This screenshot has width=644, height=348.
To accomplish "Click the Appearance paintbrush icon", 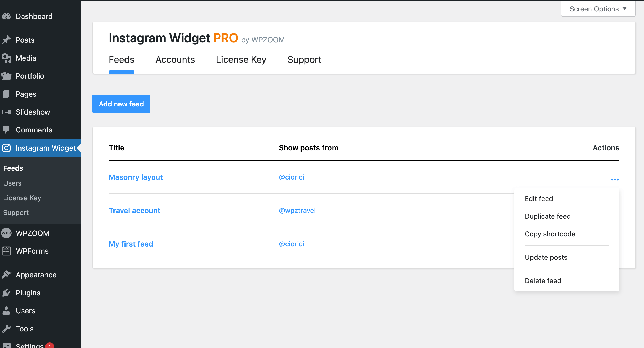I will coord(6,275).
